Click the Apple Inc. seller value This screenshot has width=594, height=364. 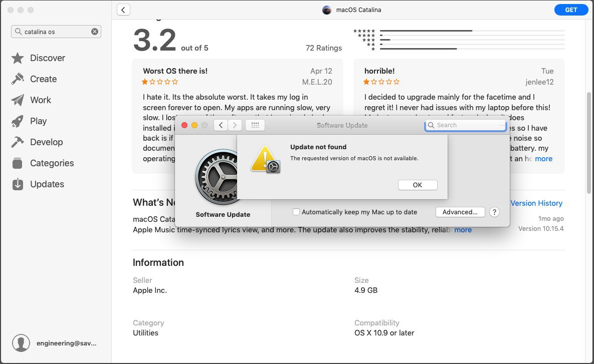(150, 290)
